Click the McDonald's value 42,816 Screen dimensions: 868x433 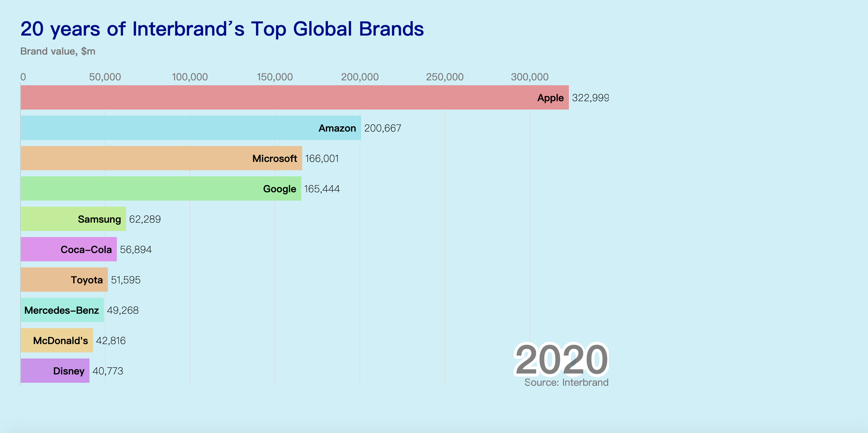111,341
